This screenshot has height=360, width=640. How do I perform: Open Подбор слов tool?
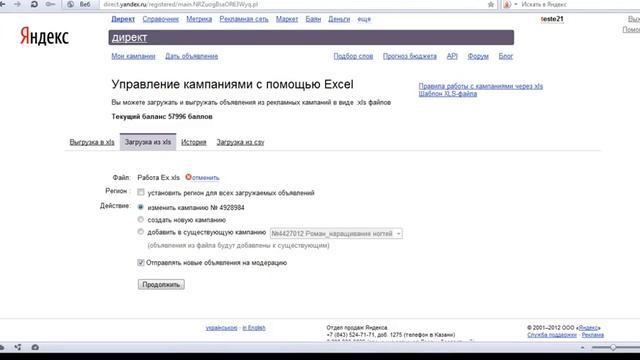point(353,56)
